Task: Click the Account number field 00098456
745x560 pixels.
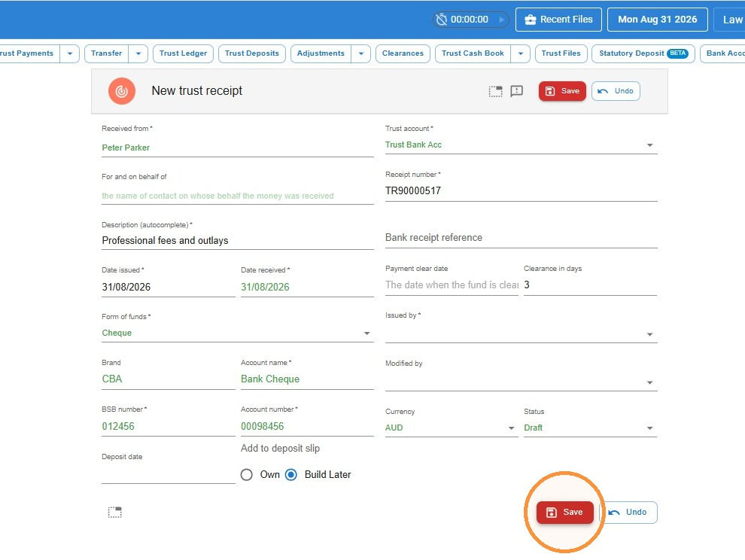Action: pos(307,426)
